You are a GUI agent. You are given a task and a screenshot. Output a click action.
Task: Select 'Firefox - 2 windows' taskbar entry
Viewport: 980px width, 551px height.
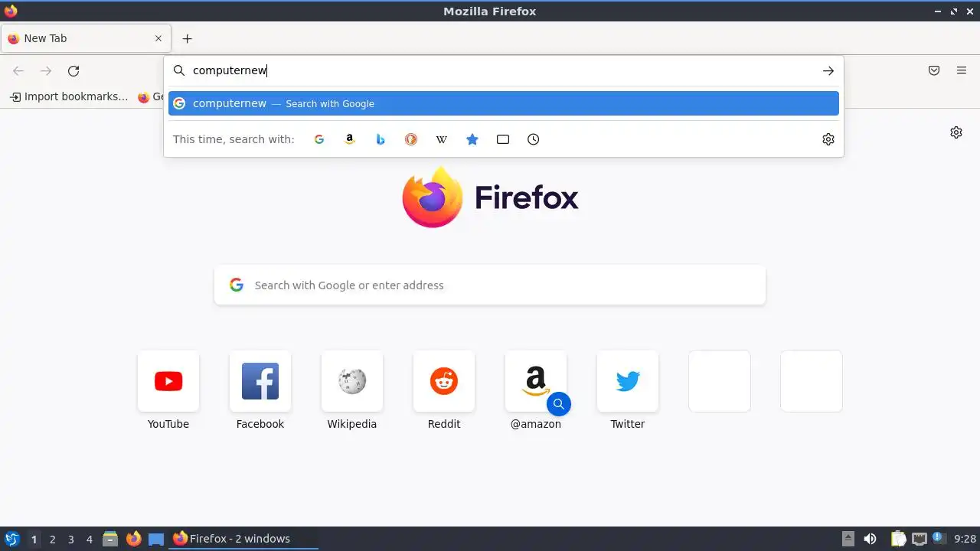click(x=243, y=539)
